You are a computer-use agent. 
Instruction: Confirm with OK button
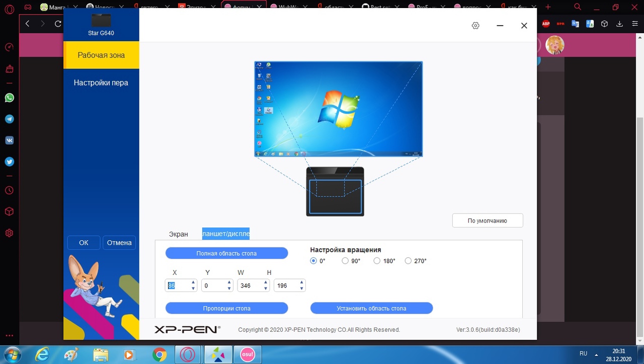(84, 243)
